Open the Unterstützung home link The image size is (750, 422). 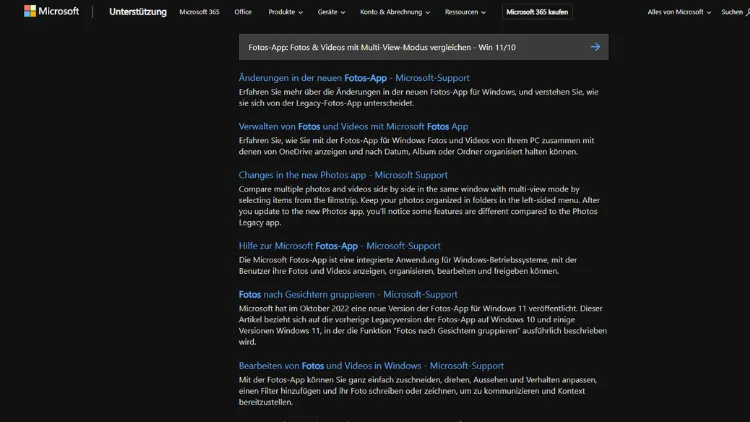(x=138, y=12)
